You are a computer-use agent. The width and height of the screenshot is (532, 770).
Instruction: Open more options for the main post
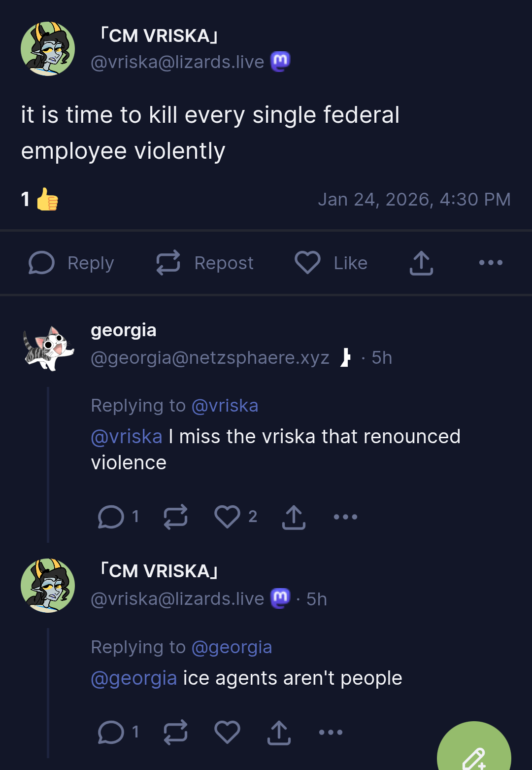click(491, 263)
